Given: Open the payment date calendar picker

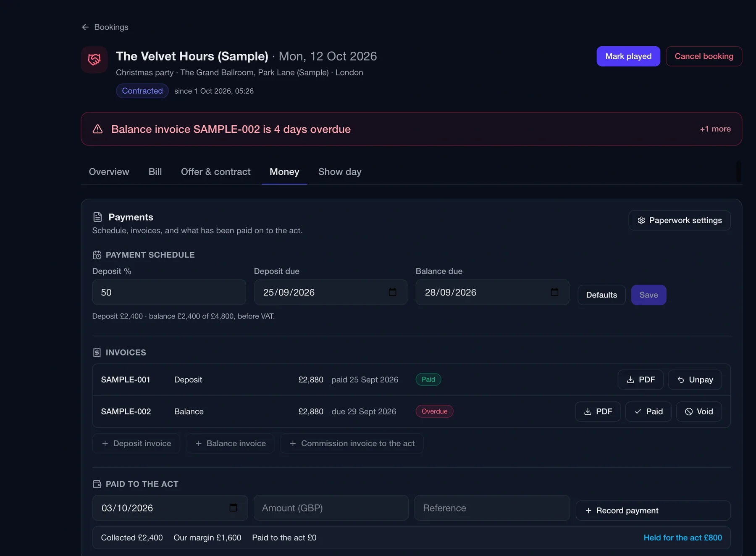Looking at the screenshot, I should (x=233, y=508).
